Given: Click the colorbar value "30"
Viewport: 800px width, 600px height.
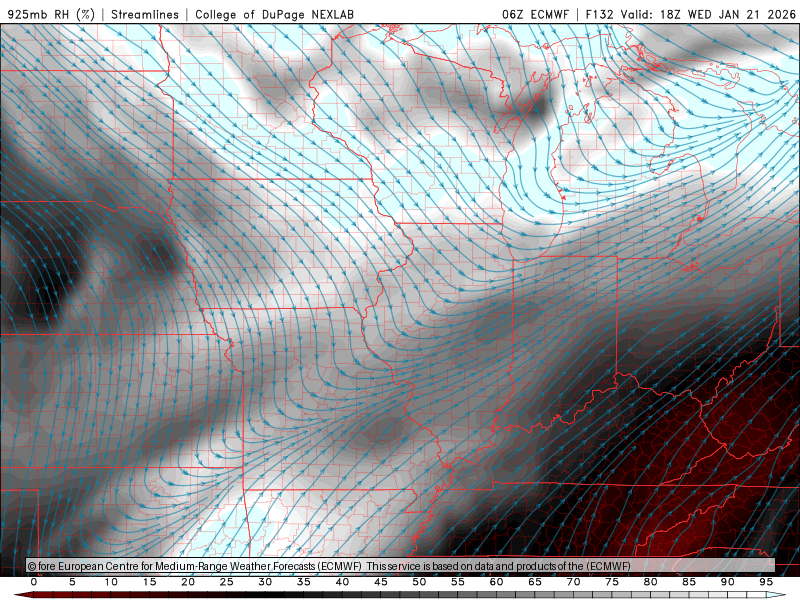Looking at the screenshot, I should (x=265, y=582).
